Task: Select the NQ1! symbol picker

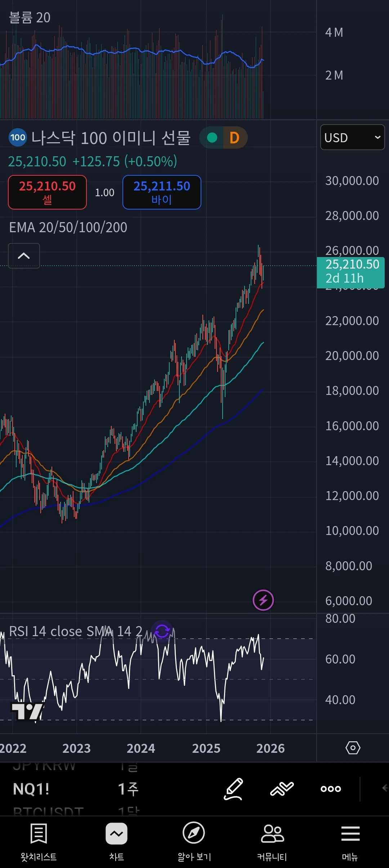Action: tap(31, 789)
